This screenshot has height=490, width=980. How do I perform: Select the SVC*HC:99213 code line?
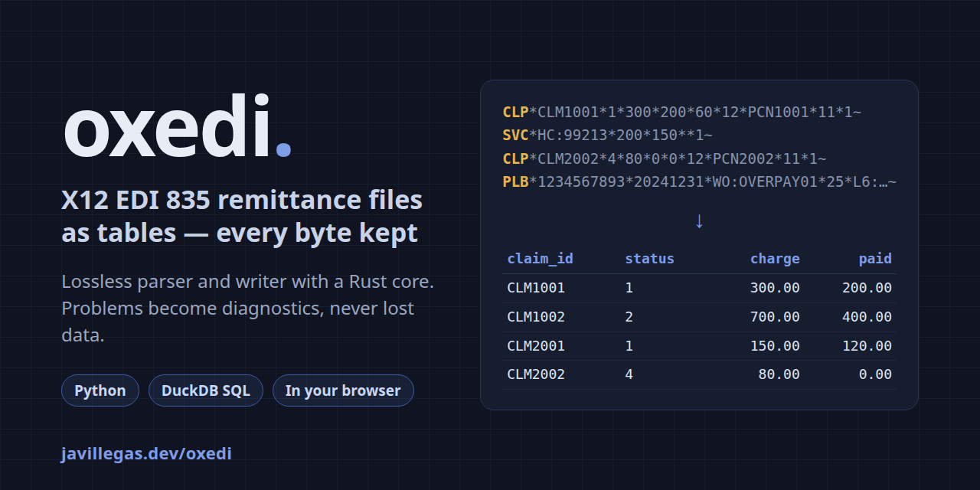[x=608, y=136]
